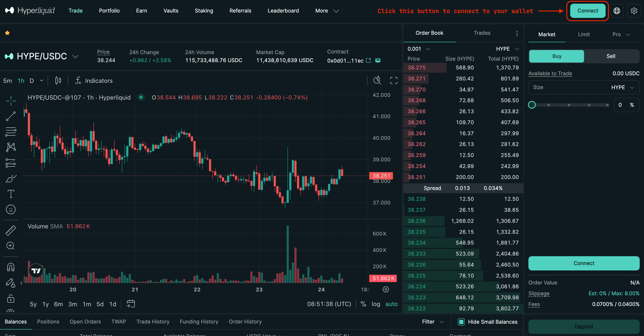Open chart price scale settings gear

pos(386,289)
